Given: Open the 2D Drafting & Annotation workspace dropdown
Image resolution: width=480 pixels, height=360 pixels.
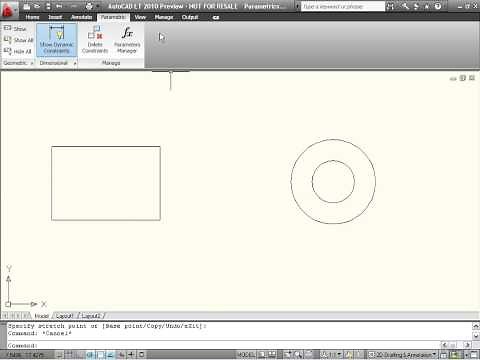Looking at the screenshot, I should (x=402, y=354).
